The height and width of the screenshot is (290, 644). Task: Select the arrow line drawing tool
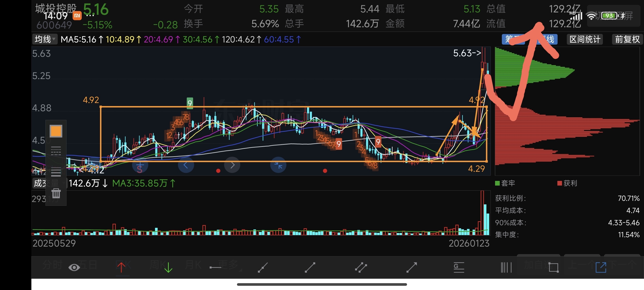click(411, 267)
